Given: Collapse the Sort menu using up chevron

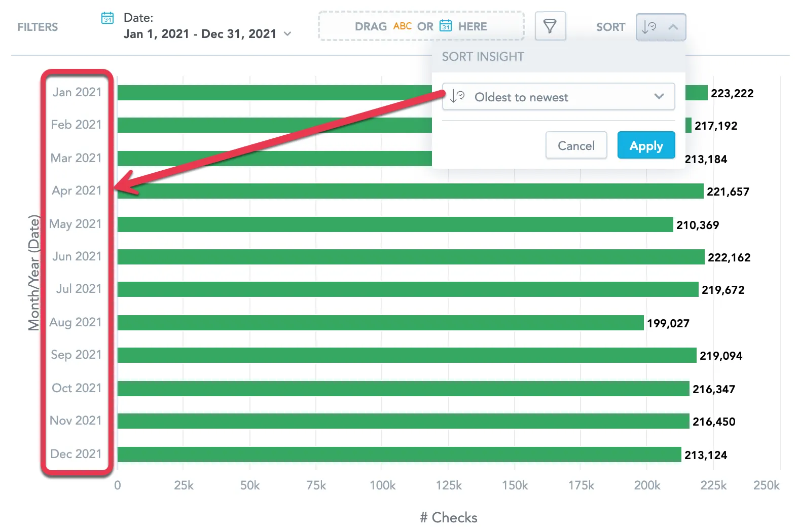Looking at the screenshot, I should [673, 27].
